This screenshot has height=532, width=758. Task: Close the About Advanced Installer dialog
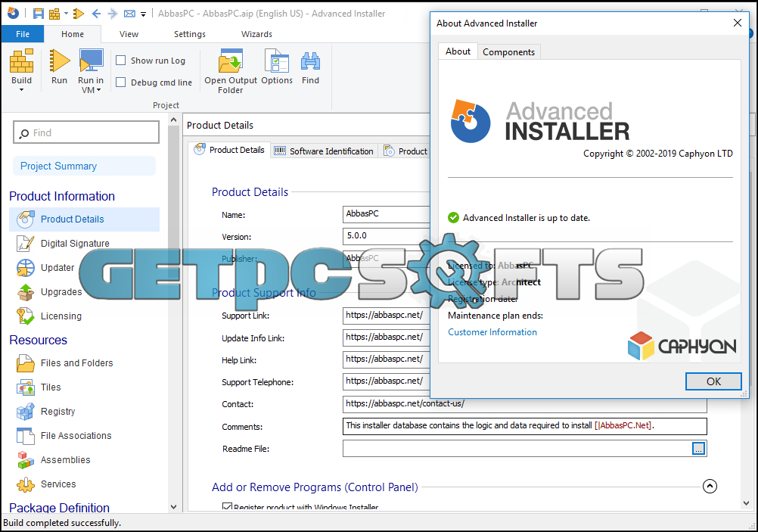(x=738, y=23)
